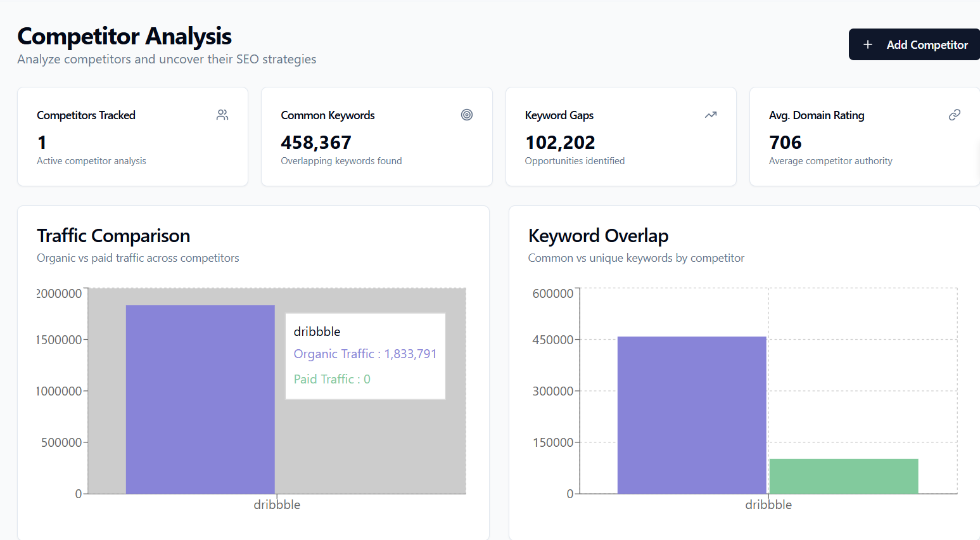Select the green unique keywords bar for dribbble
This screenshot has height=540, width=980.
pos(843,475)
